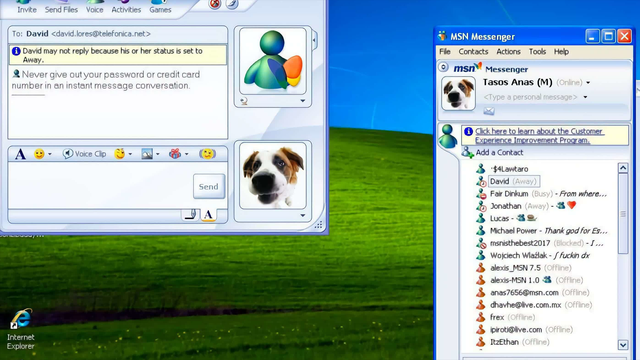Hide the display pictures panel arrow
The image size is (640, 360).
[314, 40]
